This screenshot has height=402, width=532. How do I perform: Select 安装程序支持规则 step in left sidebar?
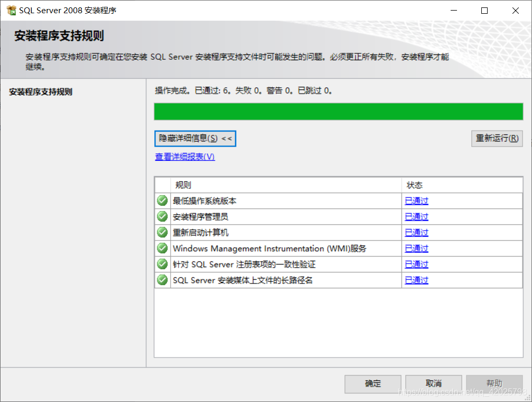coord(41,92)
